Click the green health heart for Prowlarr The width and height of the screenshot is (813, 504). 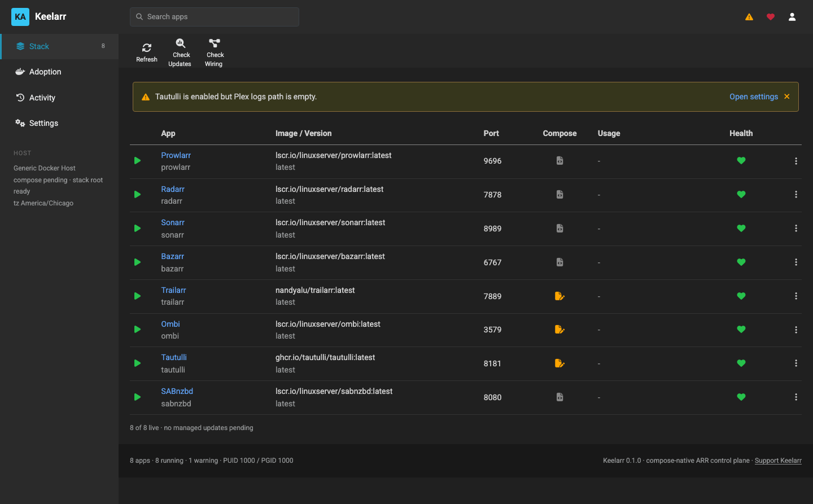[x=741, y=161]
